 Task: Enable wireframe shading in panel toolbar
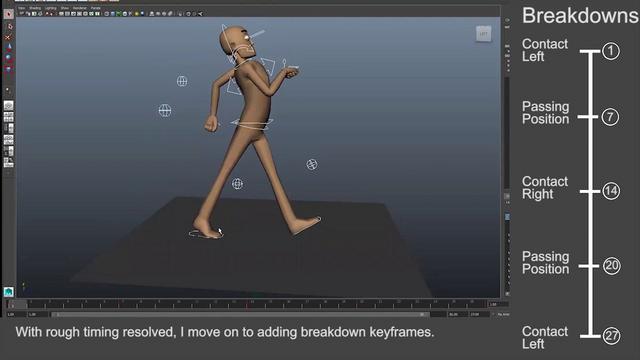[x=106, y=14]
